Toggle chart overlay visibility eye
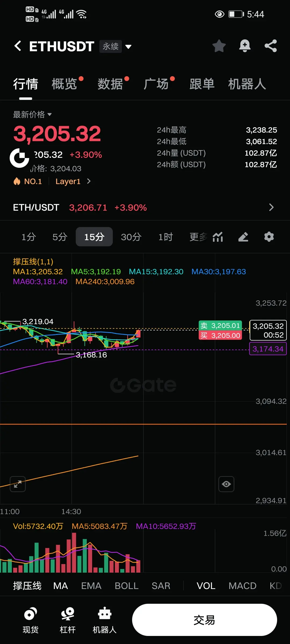The height and width of the screenshot is (644, 290). point(226,484)
